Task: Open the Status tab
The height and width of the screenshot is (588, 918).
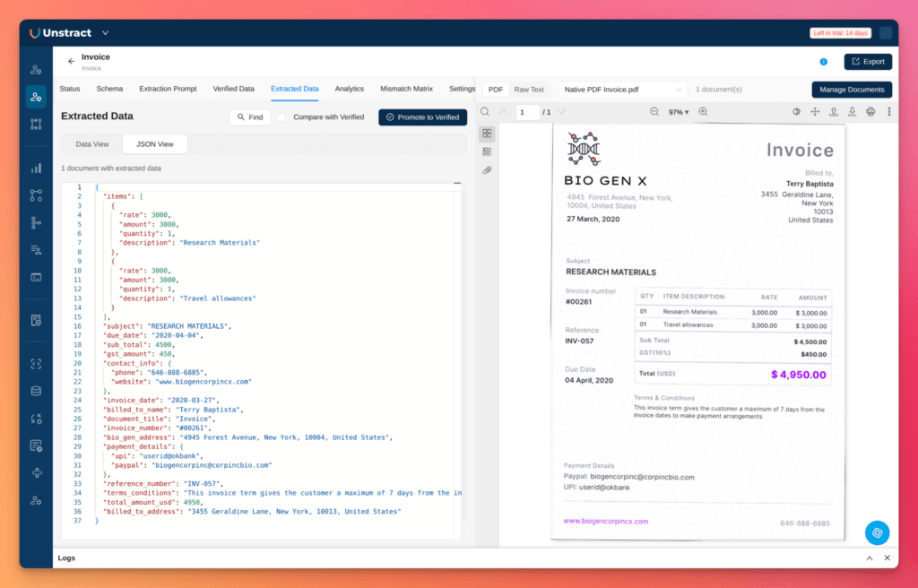Action: pyautogui.click(x=70, y=89)
